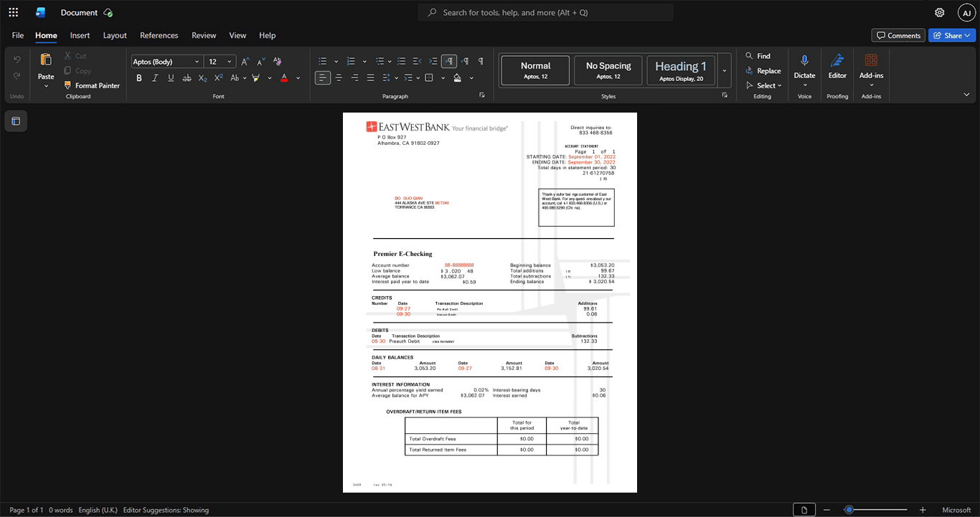This screenshot has width=980, height=517.
Task: Open the Comments pane
Action: click(897, 35)
